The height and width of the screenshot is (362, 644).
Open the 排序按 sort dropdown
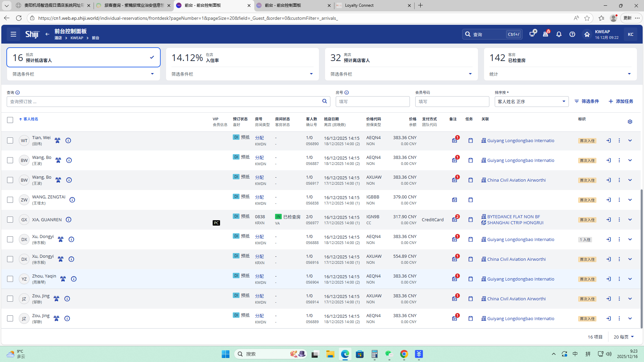pyautogui.click(x=531, y=102)
